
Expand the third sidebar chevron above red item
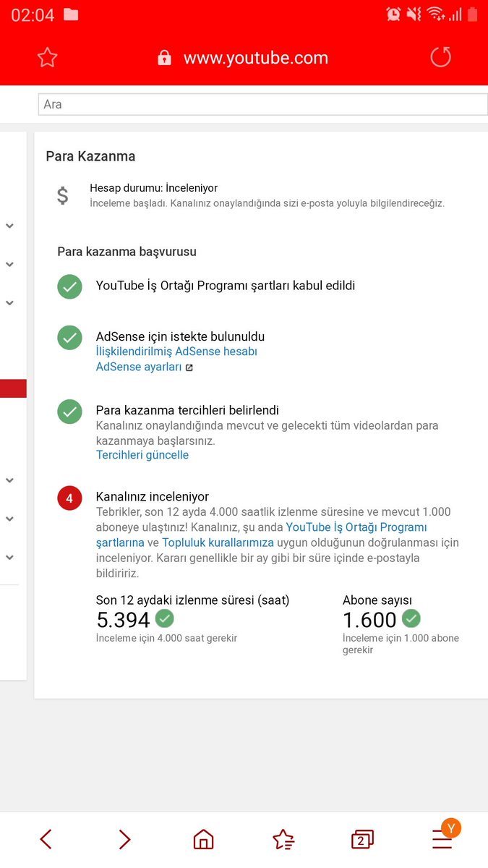[10, 303]
